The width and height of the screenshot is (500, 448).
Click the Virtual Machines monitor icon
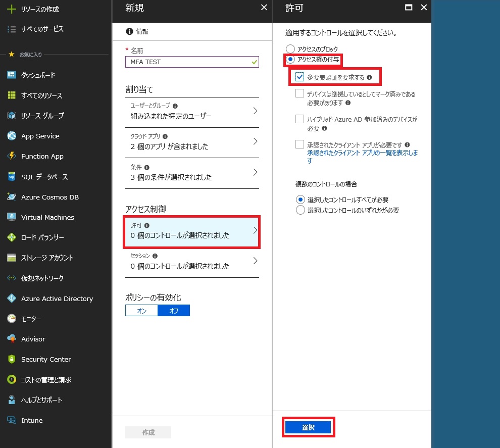[12, 217]
